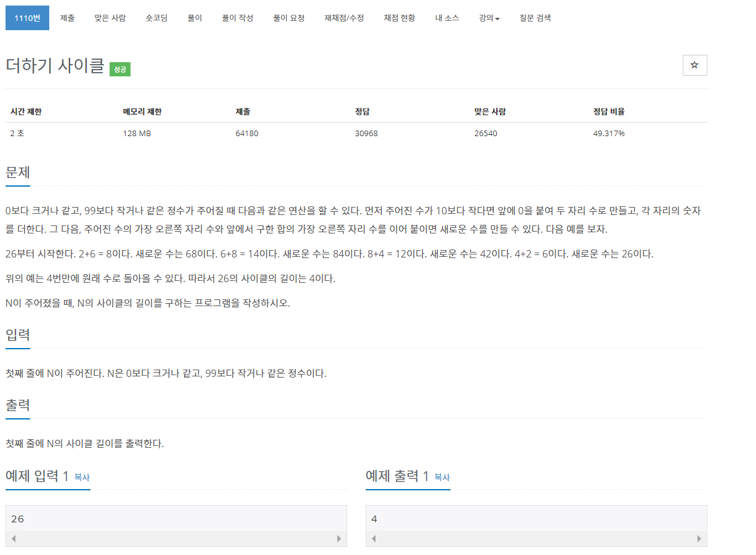This screenshot has width=756, height=555.
Task: Click the 시간 제한 column header
Action: coord(26,111)
